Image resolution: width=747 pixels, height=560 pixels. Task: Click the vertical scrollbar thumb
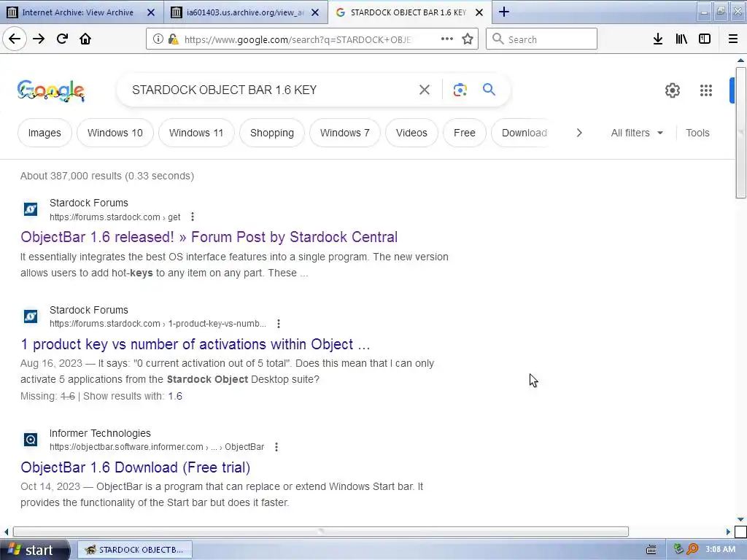tap(741, 133)
